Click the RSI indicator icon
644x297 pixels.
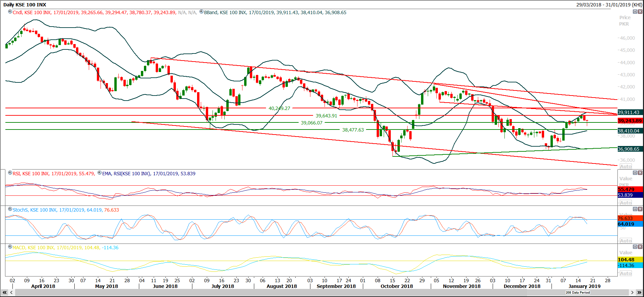pyautogui.click(x=10, y=173)
